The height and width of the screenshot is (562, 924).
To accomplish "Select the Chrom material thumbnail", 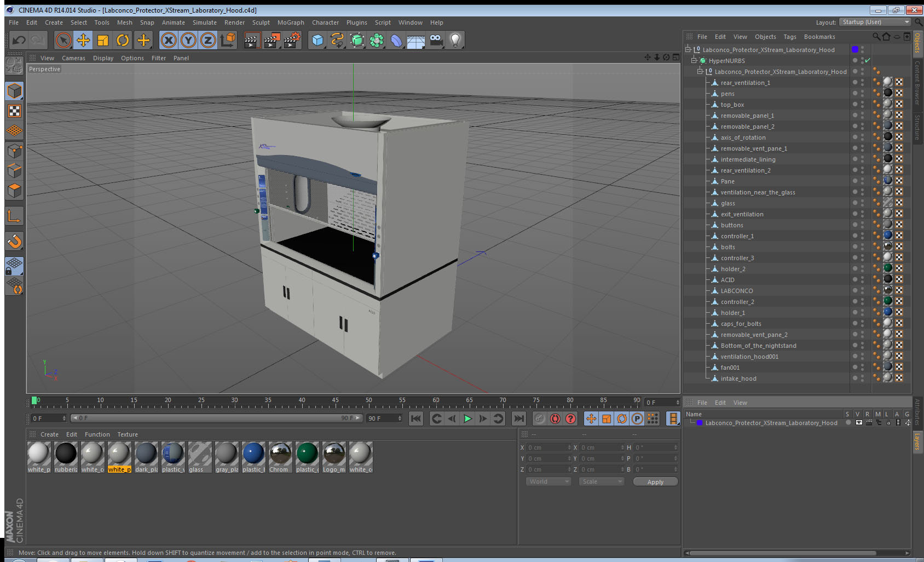I will pyautogui.click(x=280, y=457).
